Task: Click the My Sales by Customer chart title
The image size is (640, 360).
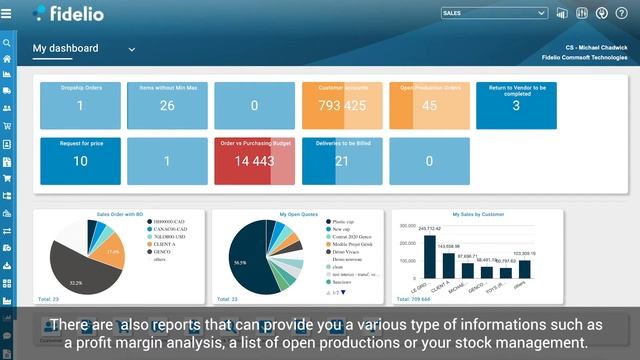Action: click(478, 214)
